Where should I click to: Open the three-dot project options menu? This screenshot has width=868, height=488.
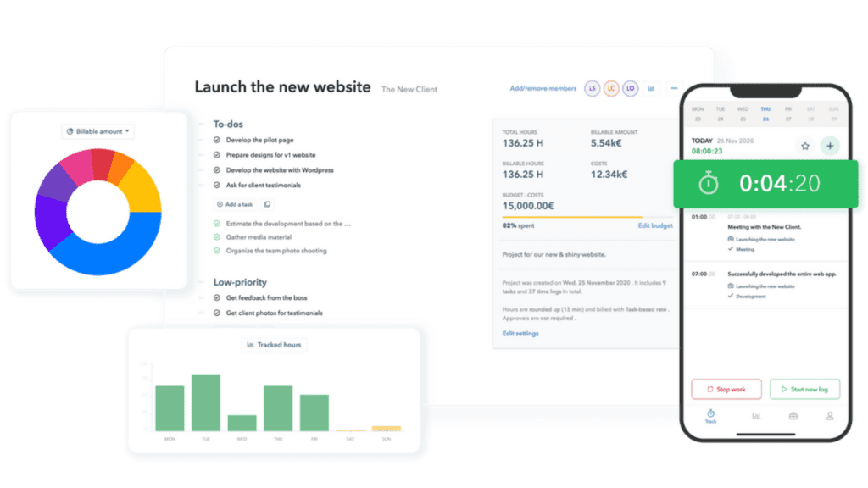pyautogui.click(x=674, y=88)
